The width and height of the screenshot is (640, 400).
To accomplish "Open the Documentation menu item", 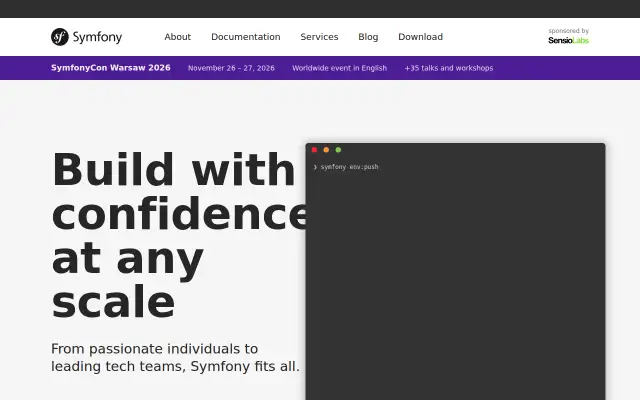I will tap(246, 37).
